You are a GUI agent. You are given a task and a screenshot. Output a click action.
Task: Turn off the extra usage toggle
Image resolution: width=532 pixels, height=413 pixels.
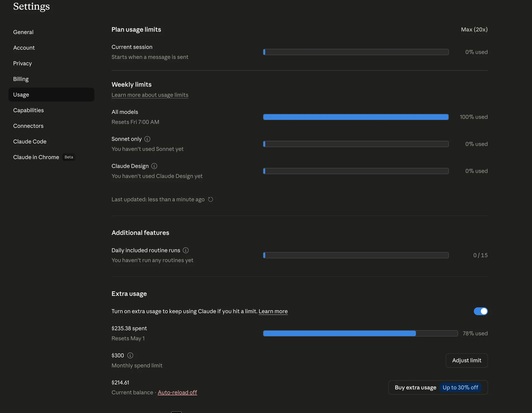pyautogui.click(x=480, y=311)
